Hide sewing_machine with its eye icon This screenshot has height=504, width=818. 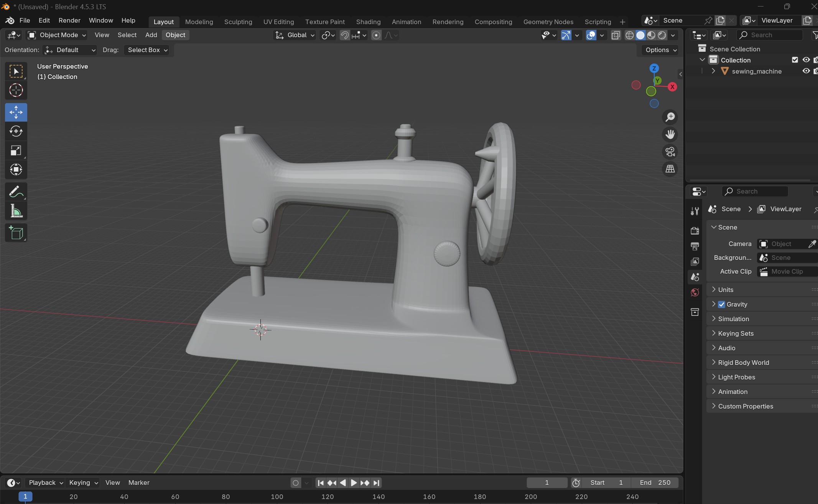[806, 71]
